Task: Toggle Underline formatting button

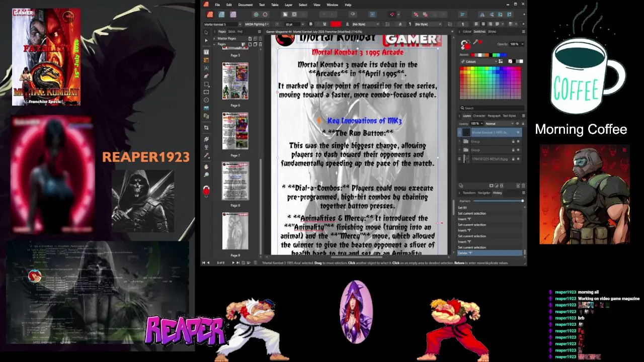Action: point(325,24)
